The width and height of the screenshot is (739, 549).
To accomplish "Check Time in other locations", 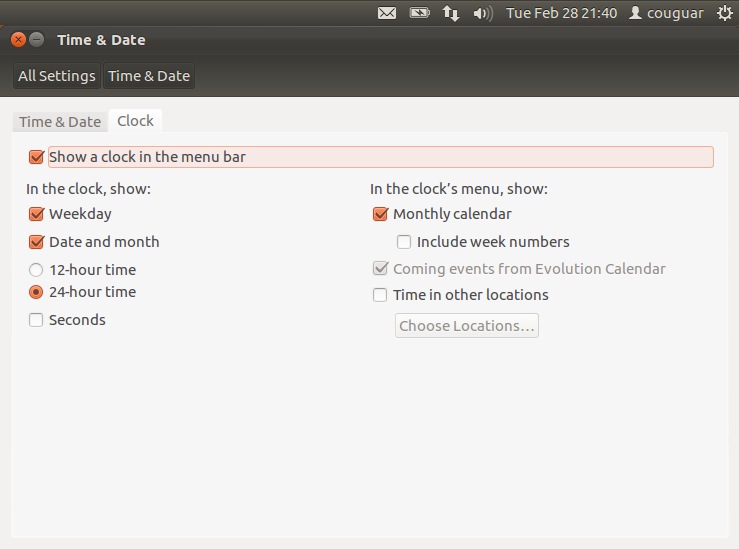I will pyautogui.click(x=380, y=295).
